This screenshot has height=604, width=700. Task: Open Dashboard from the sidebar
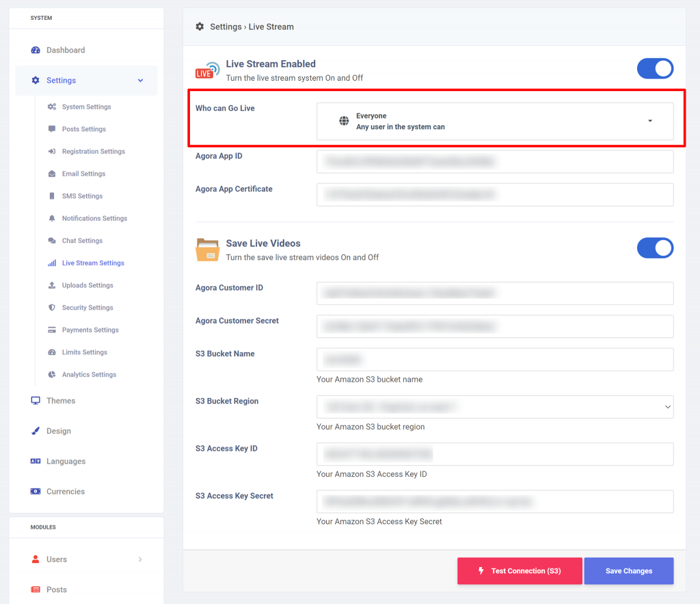click(86, 50)
